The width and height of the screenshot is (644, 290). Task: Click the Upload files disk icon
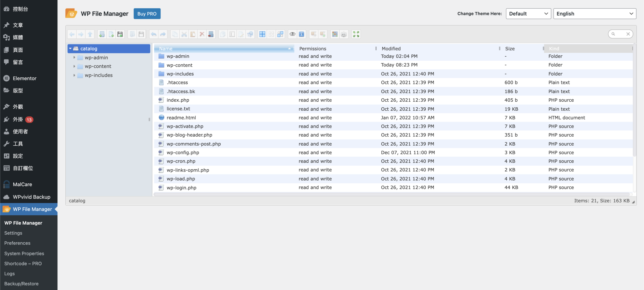click(x=120, y=34)
